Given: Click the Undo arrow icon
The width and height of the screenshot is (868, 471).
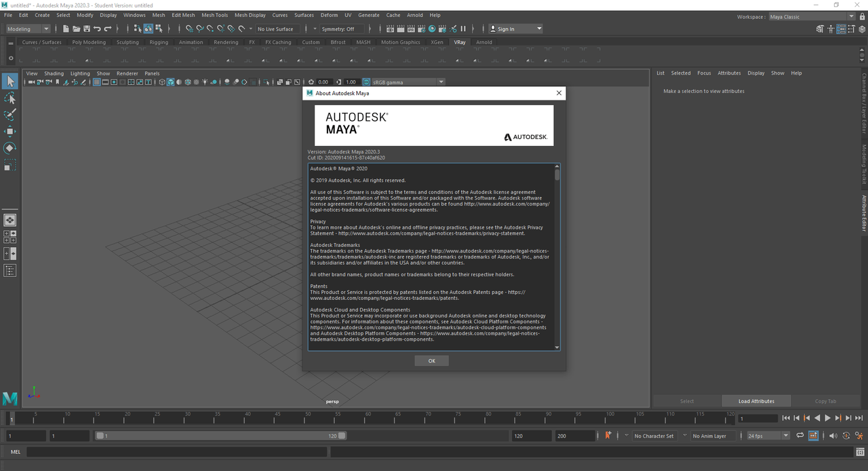Looking at the screenshot, I should (97, 29).
